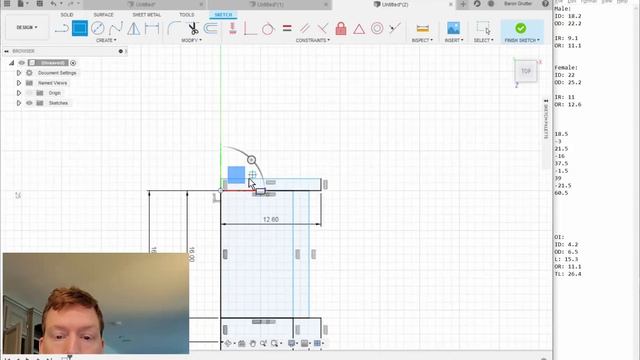
Task: Apply the Concentric constraint
Action: [x=377, y=29]
